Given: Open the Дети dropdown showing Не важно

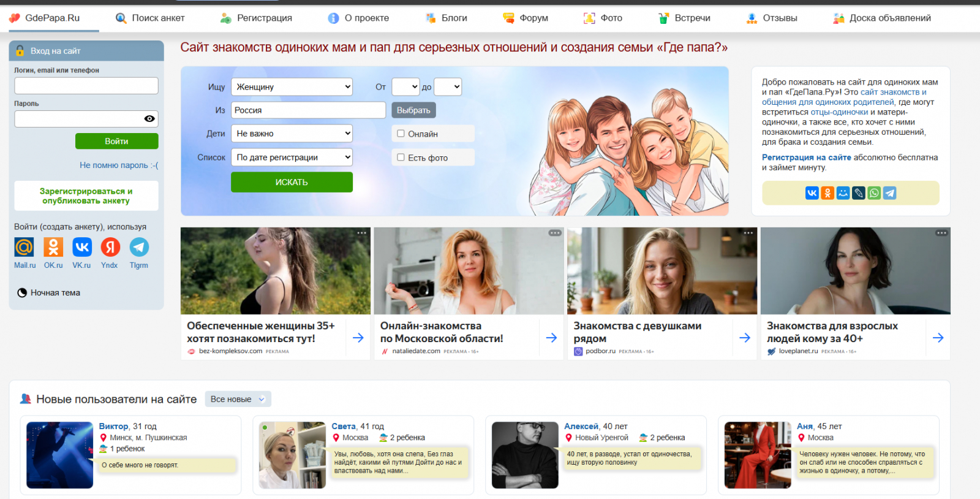Looking at the screenshot, I should click(x=292, y=134).
